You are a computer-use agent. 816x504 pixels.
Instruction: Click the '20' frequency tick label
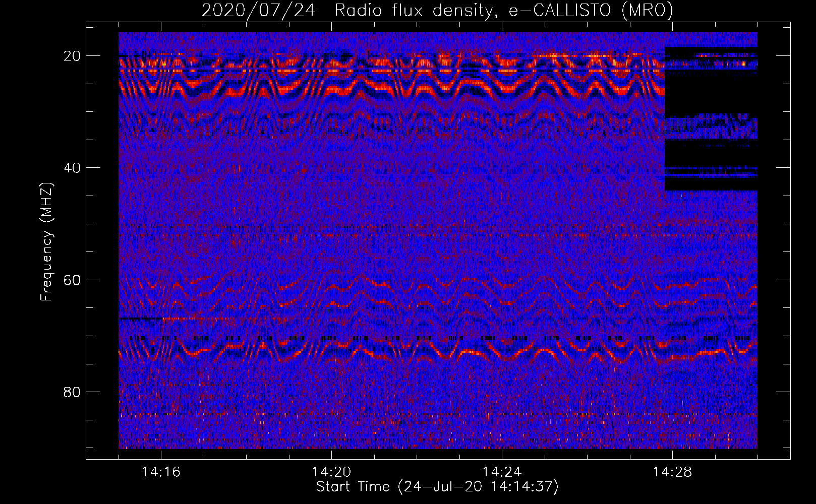(x=73, y=56)
